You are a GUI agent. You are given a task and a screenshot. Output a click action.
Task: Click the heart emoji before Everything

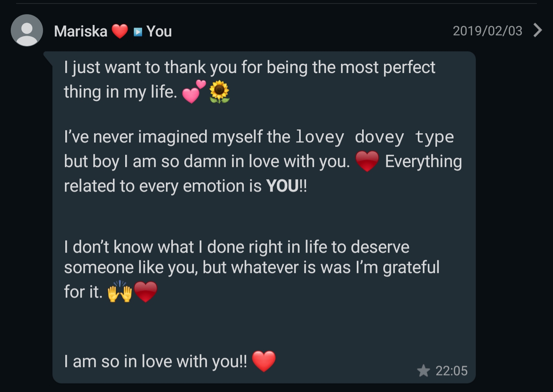coord(367,161)
